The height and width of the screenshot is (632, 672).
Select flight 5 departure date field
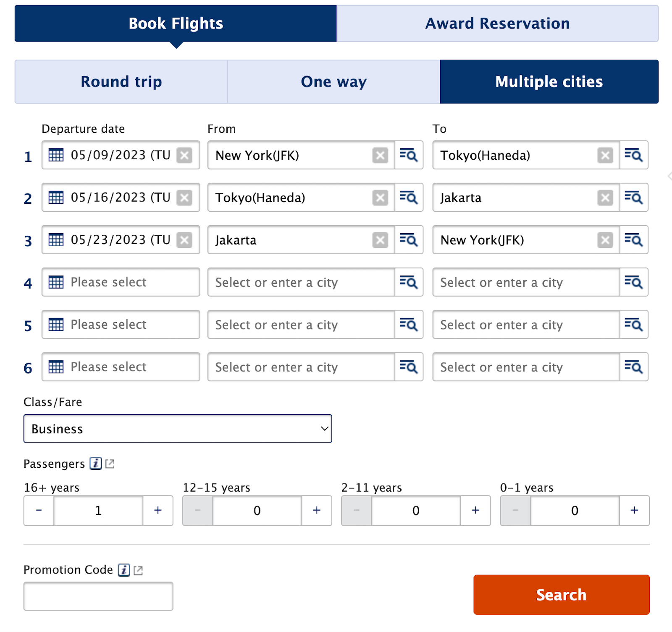click(121, 324)
